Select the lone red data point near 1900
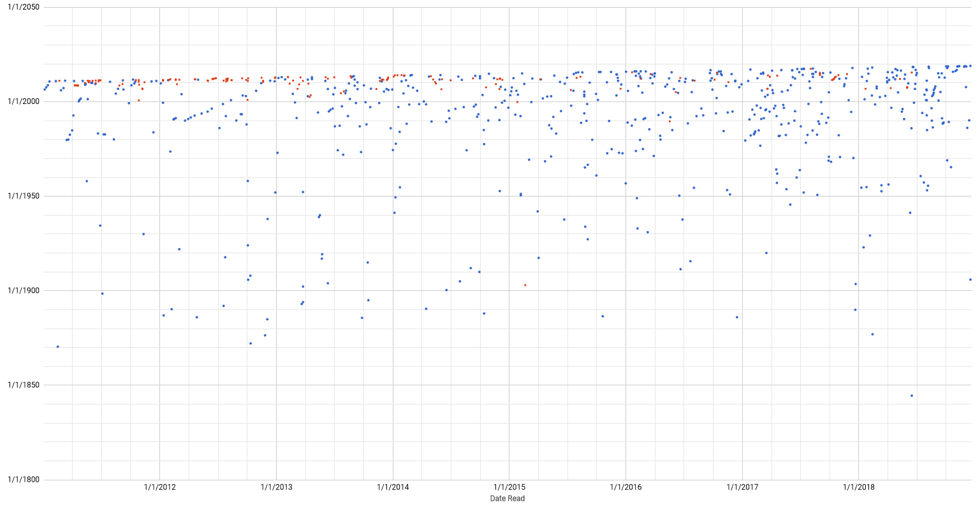Screen dimensions: 980x511 point(525,285)
